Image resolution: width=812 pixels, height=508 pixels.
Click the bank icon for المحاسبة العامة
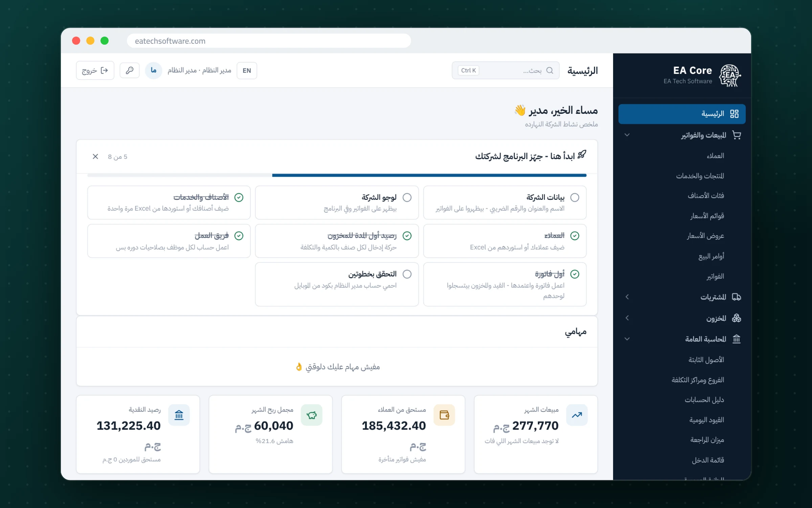coord(737,339)
